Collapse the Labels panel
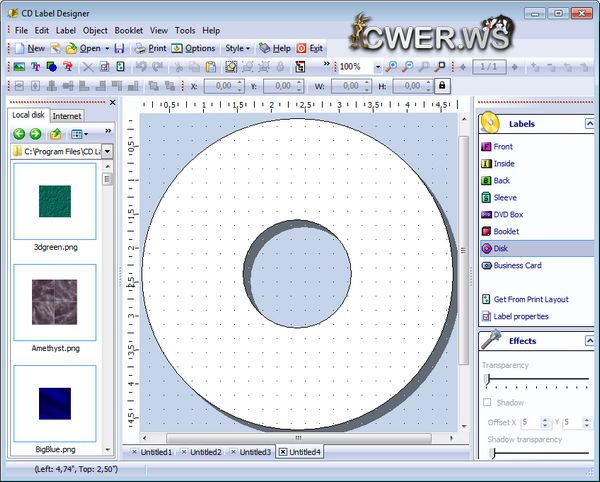Image resolution: width=600 pixels, height=482 pixels. [589, 124]
